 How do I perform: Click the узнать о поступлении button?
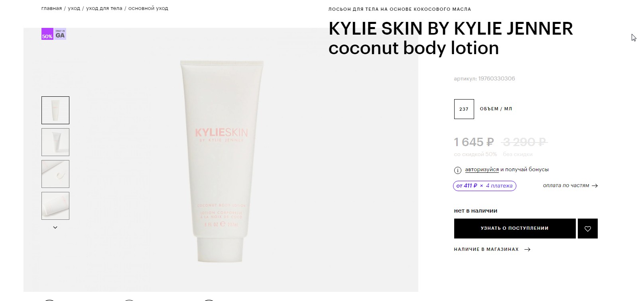(515, 229)
